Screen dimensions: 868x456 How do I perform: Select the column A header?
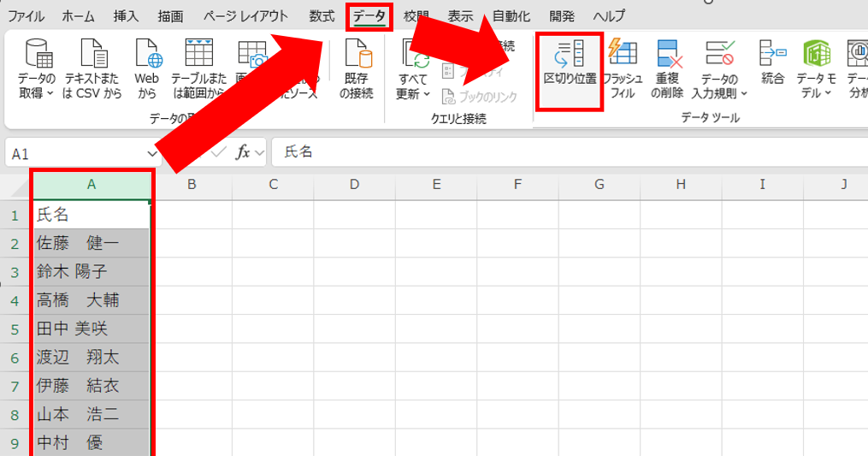tap(92, 185)
